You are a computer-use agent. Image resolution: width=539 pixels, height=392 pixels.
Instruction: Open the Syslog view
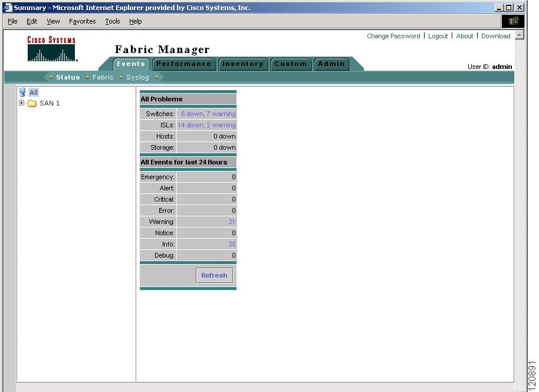pos(137,77)
